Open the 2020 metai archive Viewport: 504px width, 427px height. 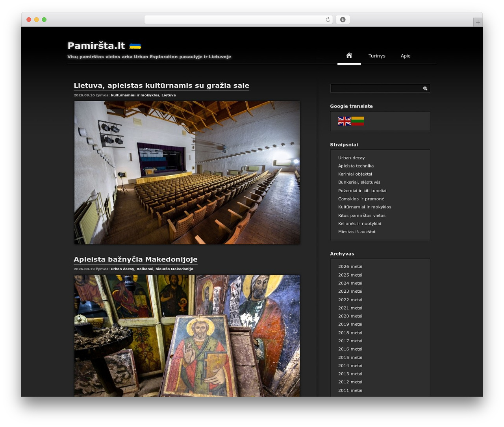pos(350,316)
